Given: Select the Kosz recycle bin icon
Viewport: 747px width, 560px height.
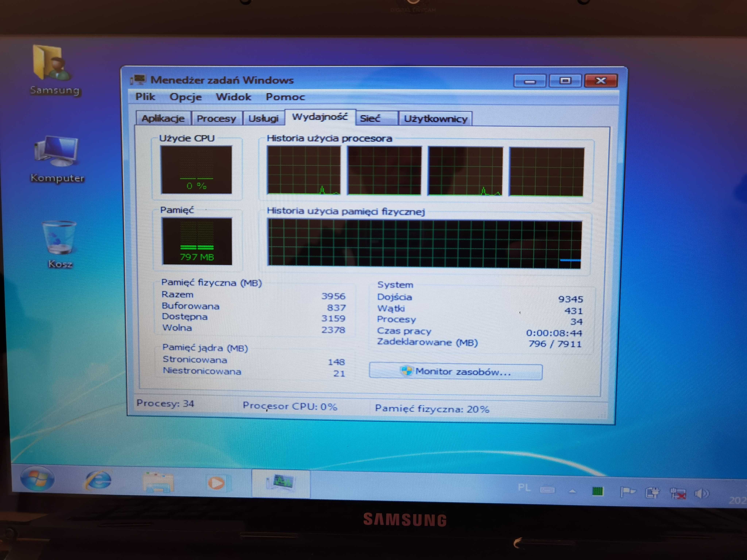Looking at the screenshot, I should click(x=59, y=244).
